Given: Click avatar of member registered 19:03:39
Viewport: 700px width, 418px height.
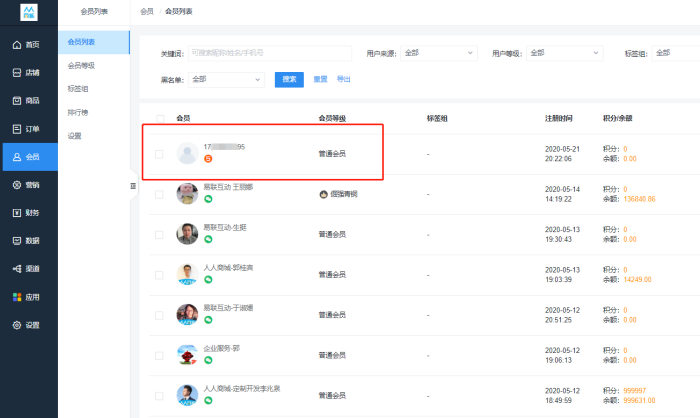Looking at the screenshot, I should click(x=188, y=274).
